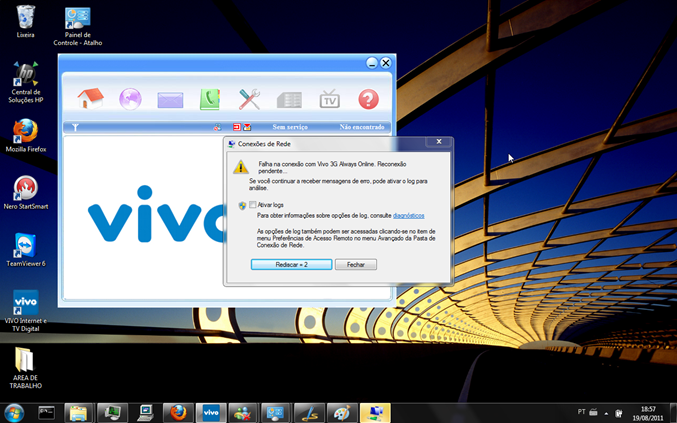The image size is (677, 423).
Task: Open the green phonebook contacts icon
Action: 210,99
